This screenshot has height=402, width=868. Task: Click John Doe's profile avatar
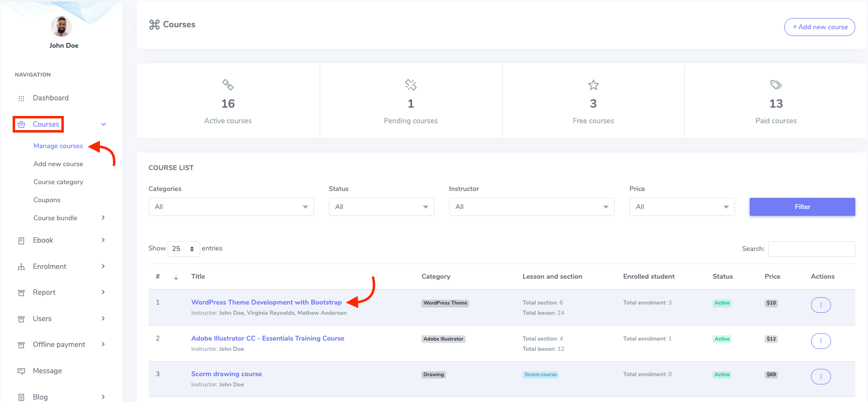[61, 26]
